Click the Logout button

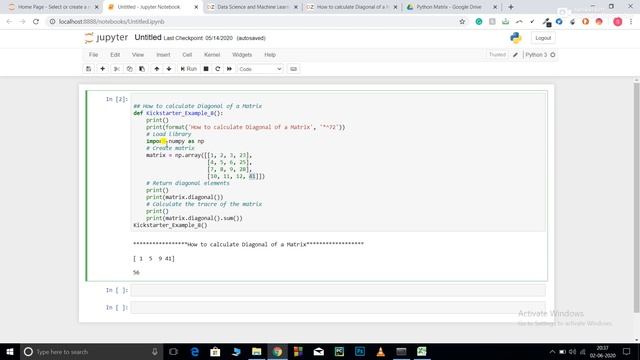543,38
